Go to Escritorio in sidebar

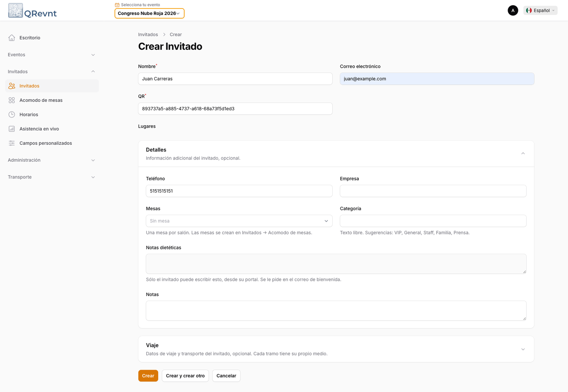click(x=52, y=38)
